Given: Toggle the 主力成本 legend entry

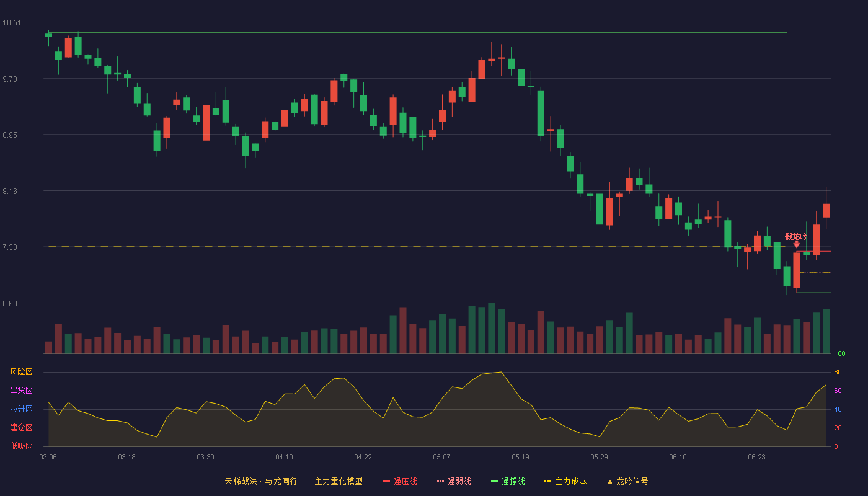Looking at the screenshot, I should point(565,481).
